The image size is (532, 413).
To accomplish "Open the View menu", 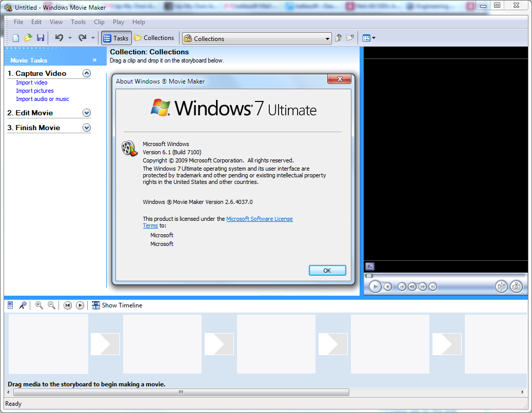I will point(56,22).
